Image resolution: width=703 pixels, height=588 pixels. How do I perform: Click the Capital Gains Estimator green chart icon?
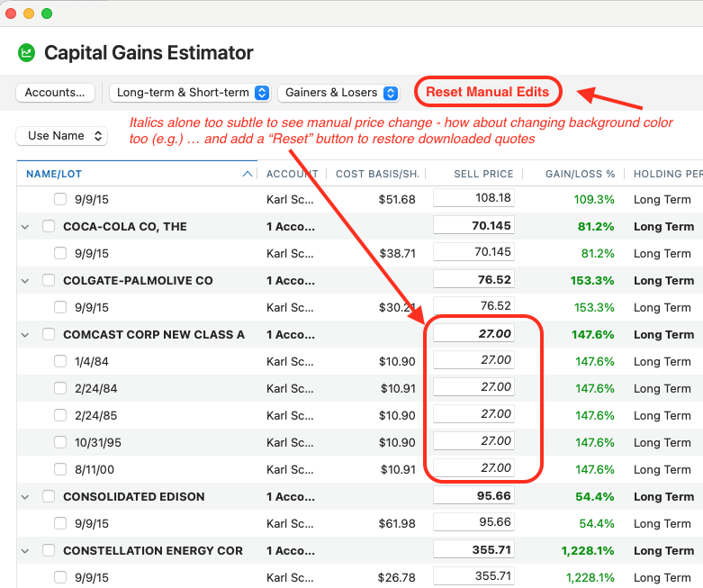point(26,53)
